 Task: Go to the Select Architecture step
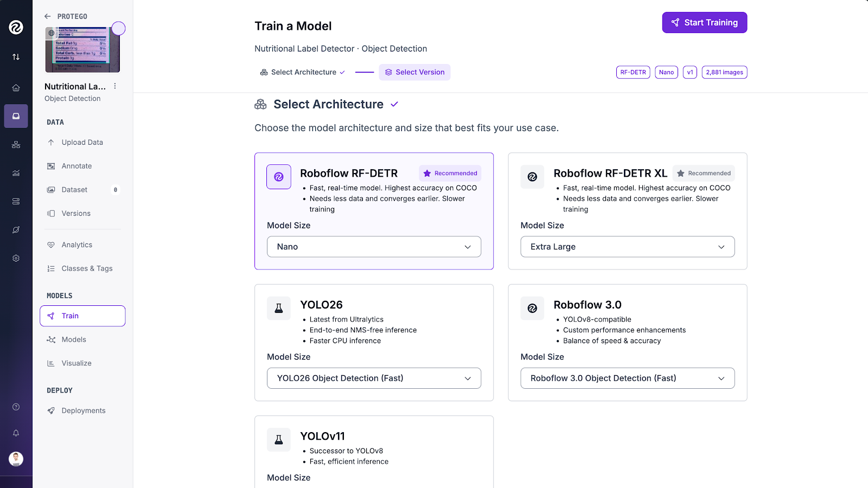point(303,72)
